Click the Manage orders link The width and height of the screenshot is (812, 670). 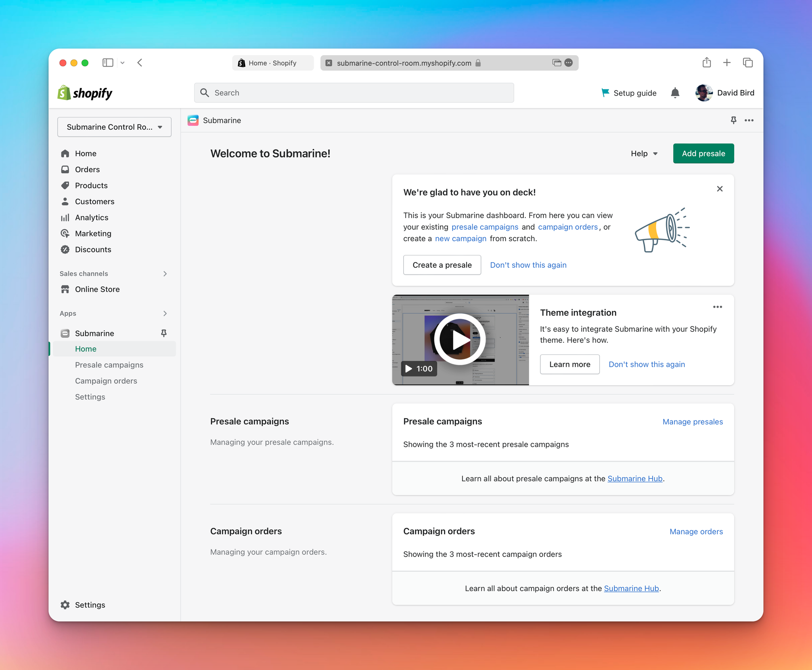coord(696,532)
